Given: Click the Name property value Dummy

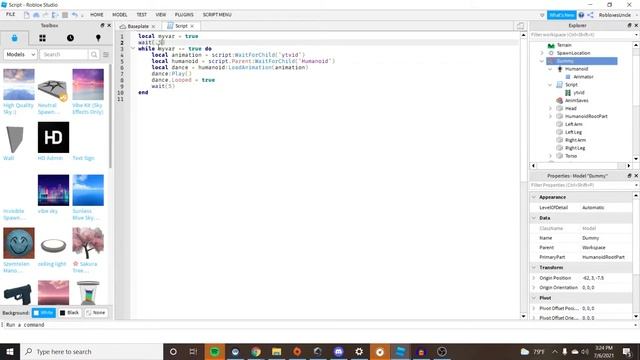Looking at the screenshot, I should coord(591,238).
